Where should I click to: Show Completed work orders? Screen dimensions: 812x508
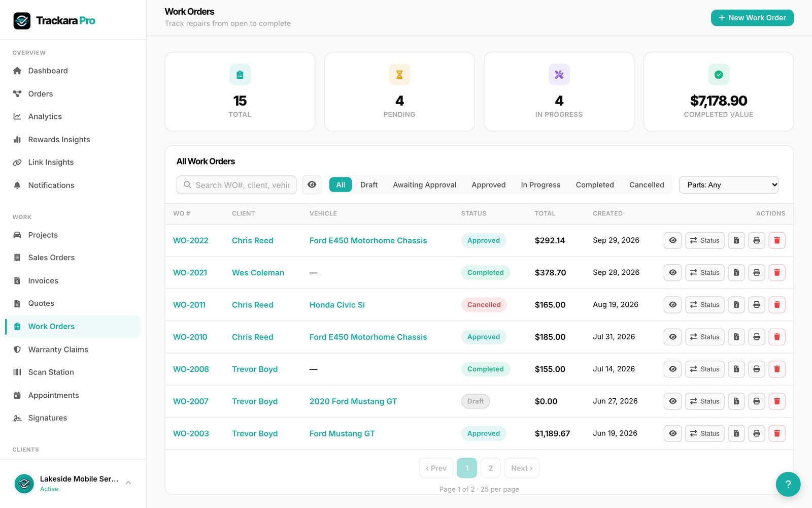tap(595, 185)
